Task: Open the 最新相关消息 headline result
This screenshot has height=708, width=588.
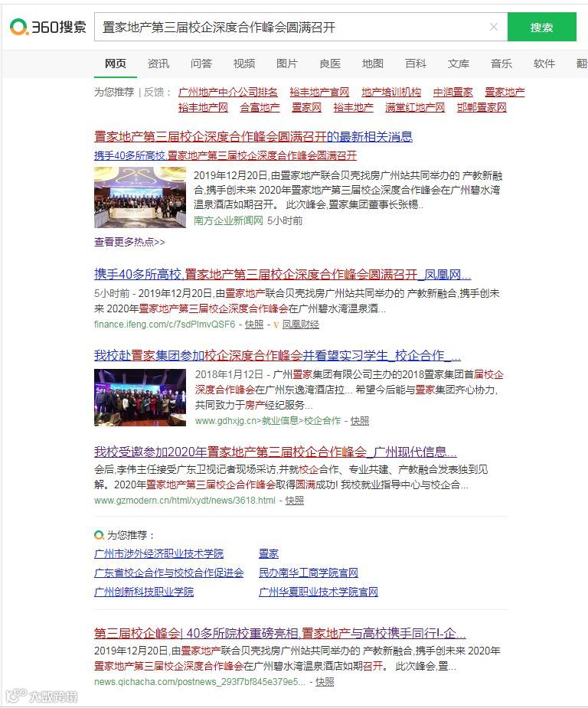Action: point(253,136)
